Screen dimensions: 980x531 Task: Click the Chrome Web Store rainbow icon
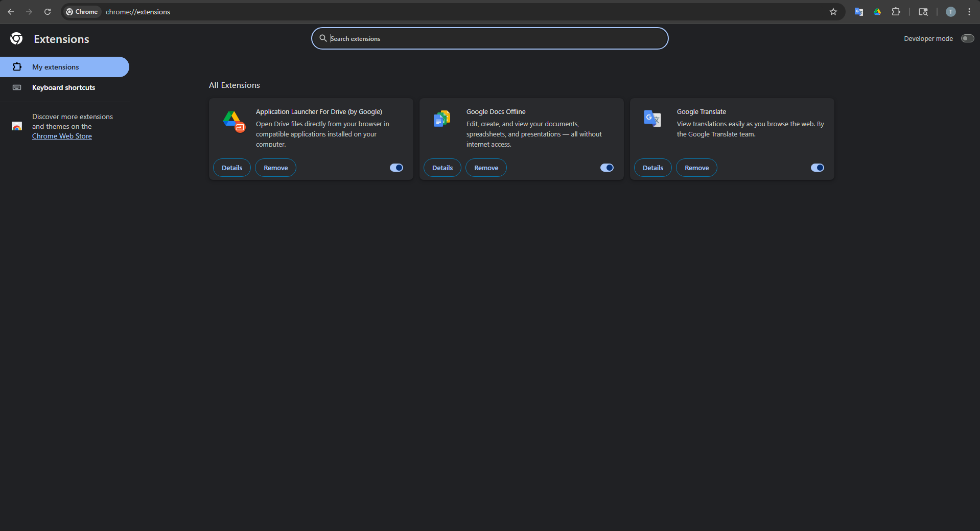click(17, 126)
